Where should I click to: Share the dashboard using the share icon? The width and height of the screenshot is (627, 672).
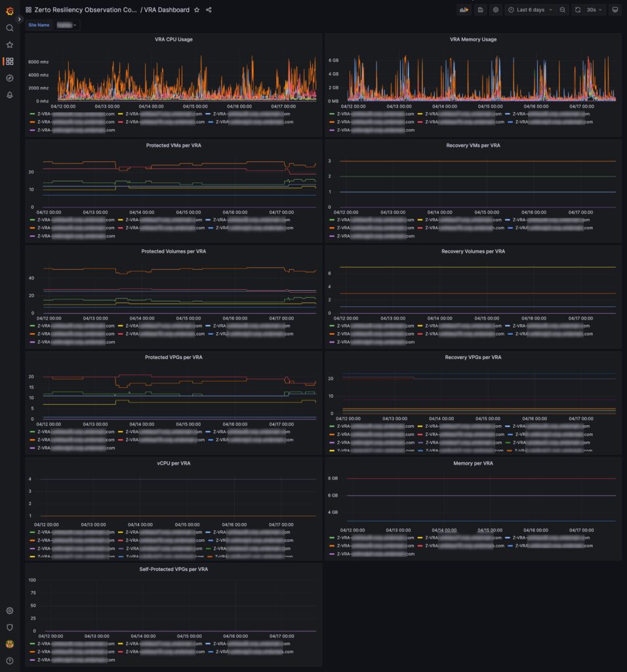coord(209,10)
